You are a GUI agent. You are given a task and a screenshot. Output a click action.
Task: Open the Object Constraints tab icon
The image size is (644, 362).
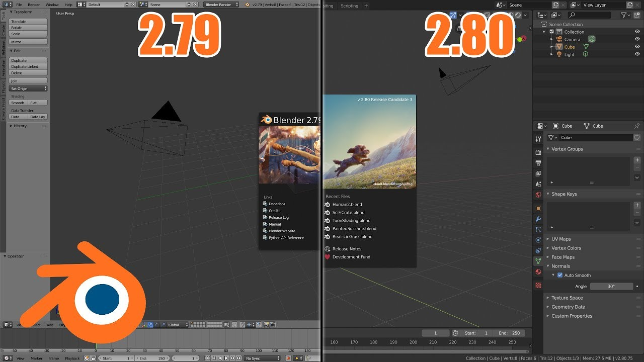[x=538, y=250]
